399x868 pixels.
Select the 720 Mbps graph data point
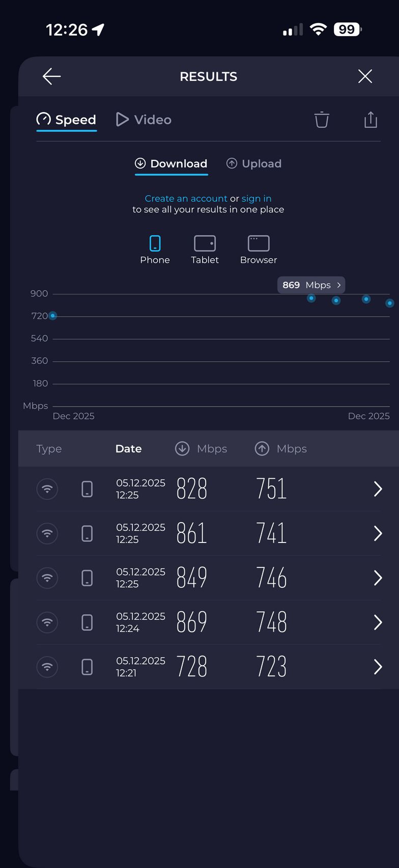point(52,316)
